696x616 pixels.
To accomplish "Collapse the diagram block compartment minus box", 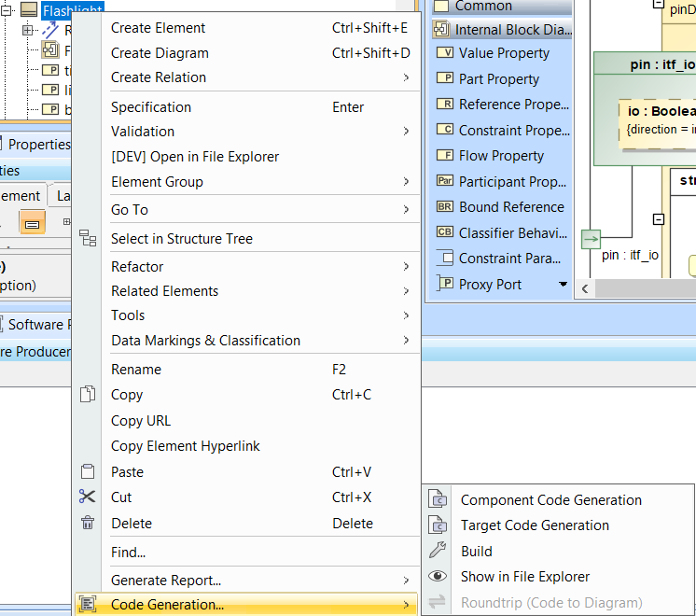I will click(659, 220).
